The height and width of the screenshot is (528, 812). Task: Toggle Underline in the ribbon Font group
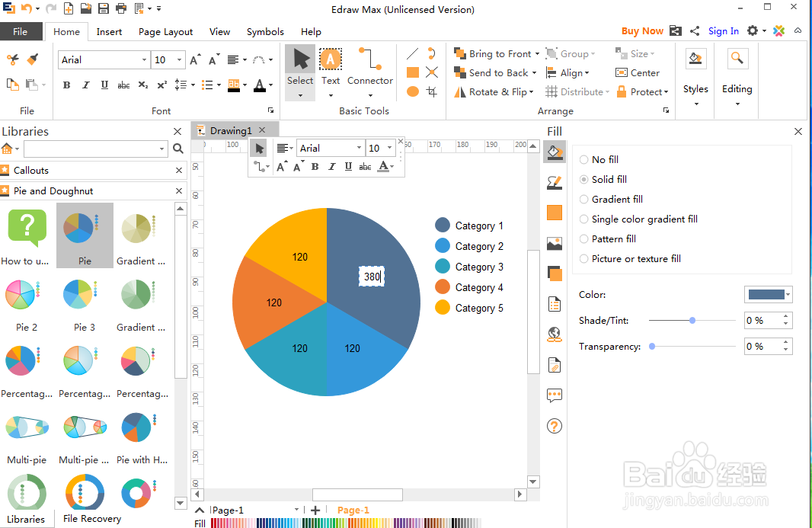click(x=104, y=85)
